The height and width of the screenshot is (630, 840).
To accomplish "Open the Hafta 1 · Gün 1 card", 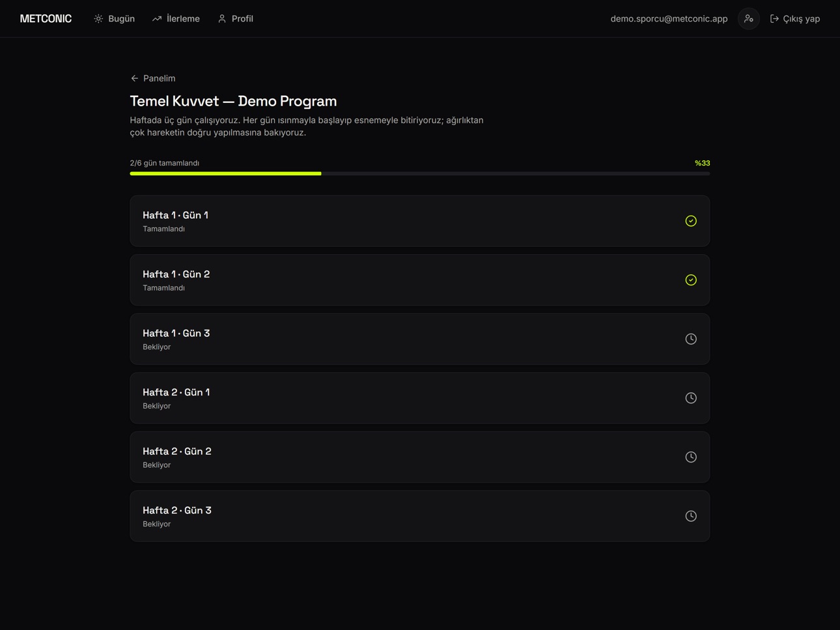I will pos(419,221).
